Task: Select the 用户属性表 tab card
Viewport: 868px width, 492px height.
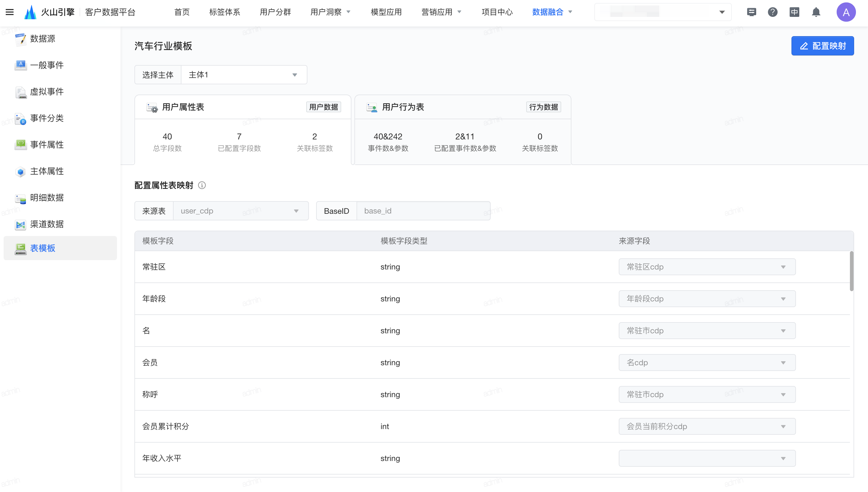Action: [243, 130]
